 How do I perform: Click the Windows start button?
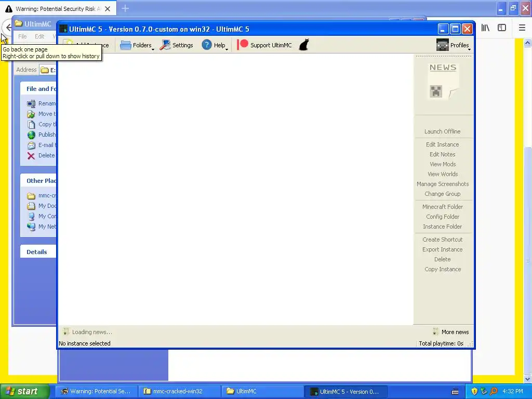click(24, 391)
